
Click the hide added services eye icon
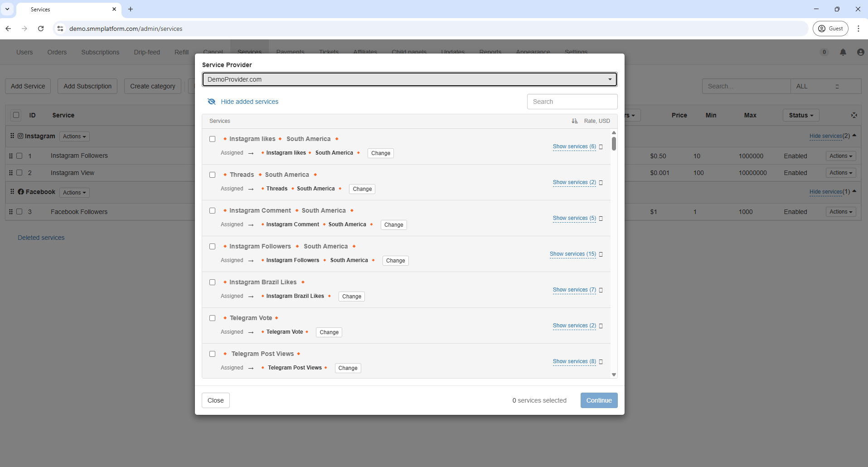tap(211, 102)
